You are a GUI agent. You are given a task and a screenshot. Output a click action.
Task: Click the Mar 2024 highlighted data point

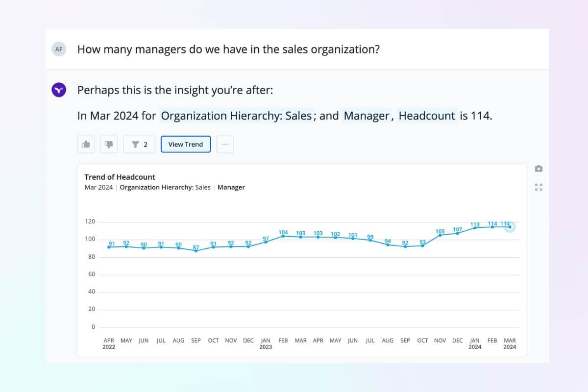[x=510, y=227]
